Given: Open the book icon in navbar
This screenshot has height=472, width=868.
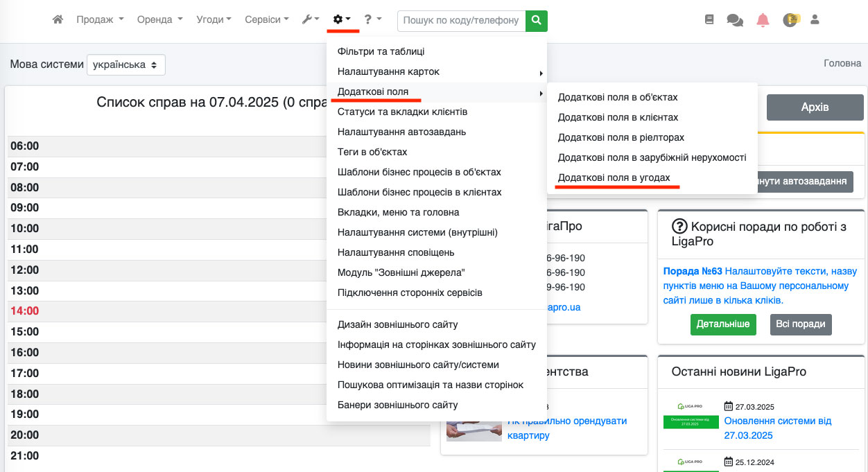Looking at the screenshot, I should point(709,20).
